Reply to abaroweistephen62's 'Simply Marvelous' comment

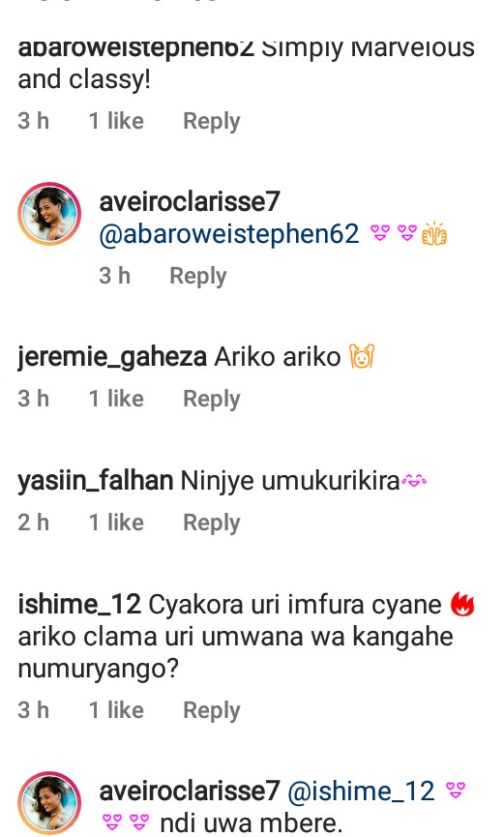click(212, 121)
